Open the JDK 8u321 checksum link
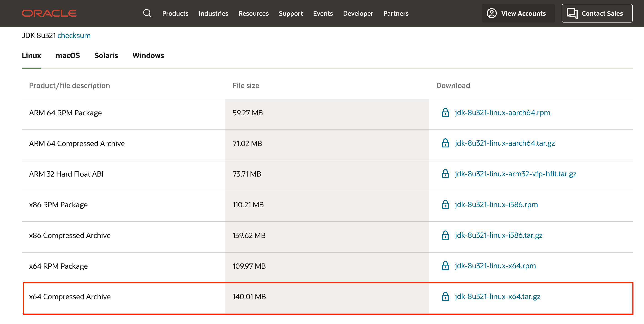The image size is (644, 324). point(74,35)
